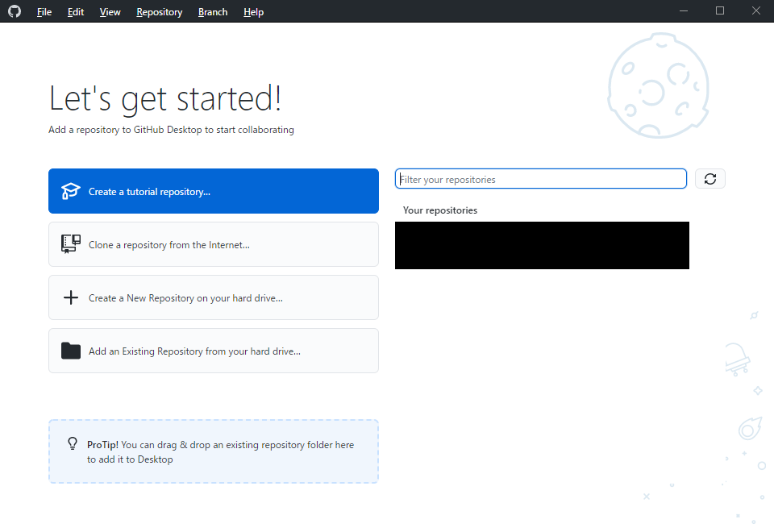This screenshot has height=532, width=774.
Task: Click the ProTip drag and drop text
Action: [x=220, y=451]
